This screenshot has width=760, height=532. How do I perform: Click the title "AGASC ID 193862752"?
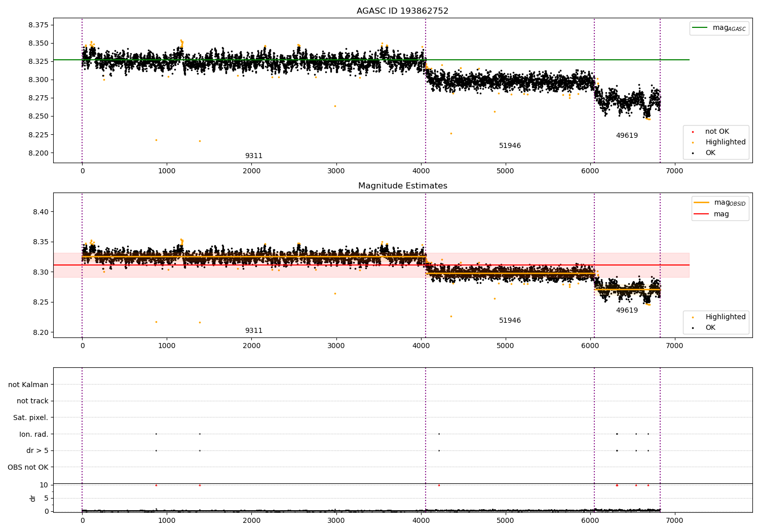click(402, 11)
